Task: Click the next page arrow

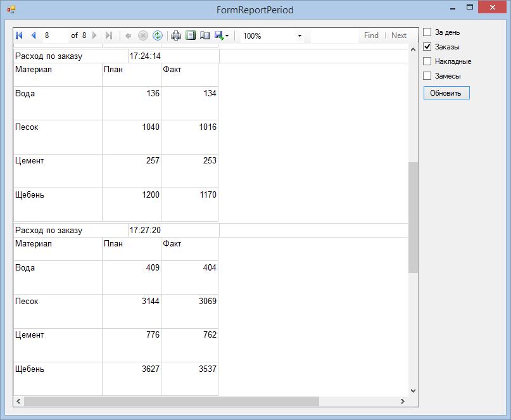Action: [94, 35]
